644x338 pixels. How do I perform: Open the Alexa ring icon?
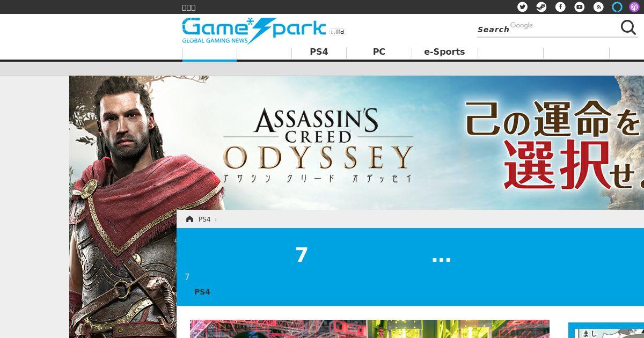(617, 7)
